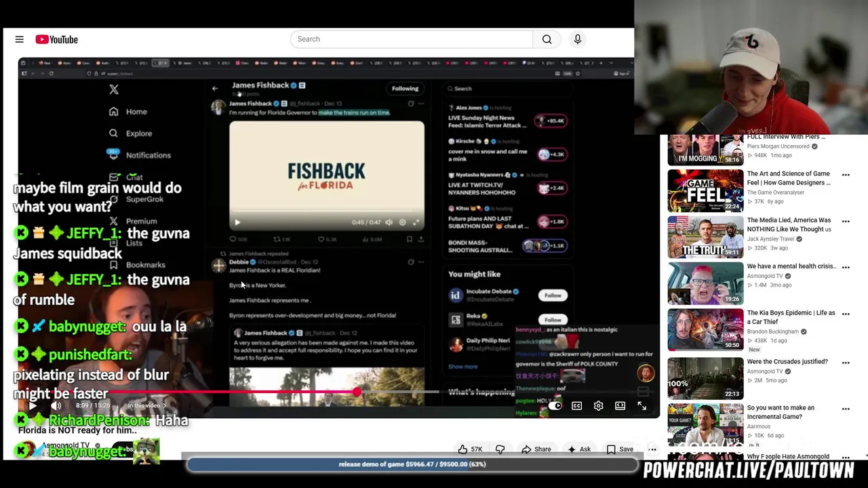Select Explore in X sidebar within video
The width and height of the screenshot is (868, 488).
click(131, 134)
